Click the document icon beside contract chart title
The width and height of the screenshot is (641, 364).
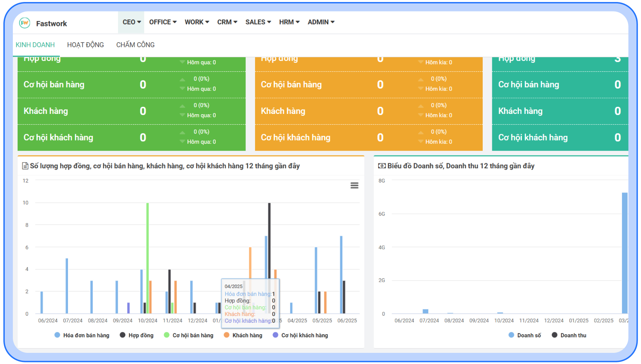25,166
